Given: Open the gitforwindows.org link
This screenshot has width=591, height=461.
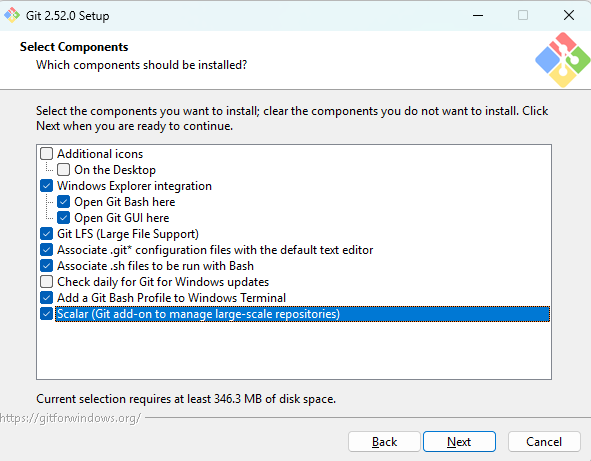Looking at the screenshot, I should point(70,418).
